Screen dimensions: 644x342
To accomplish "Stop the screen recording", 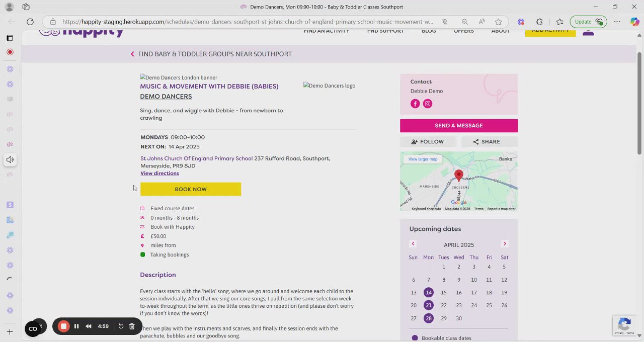I will 63,326.
